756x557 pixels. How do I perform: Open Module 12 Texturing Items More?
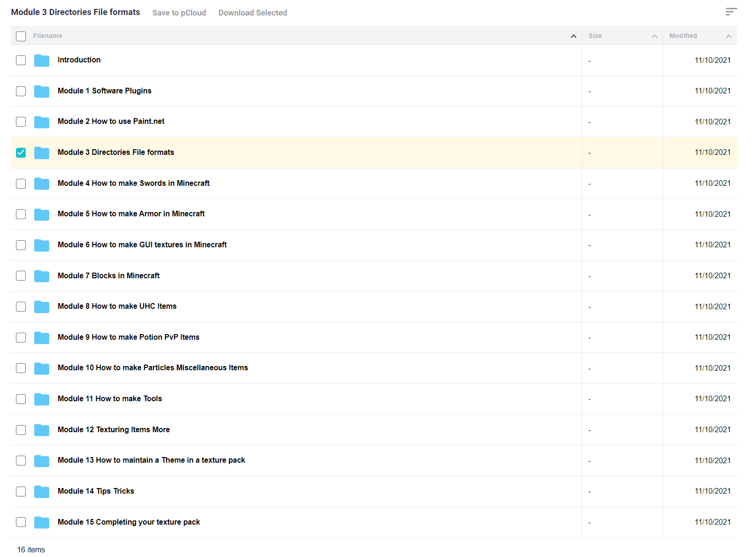(x=114, y=429)
